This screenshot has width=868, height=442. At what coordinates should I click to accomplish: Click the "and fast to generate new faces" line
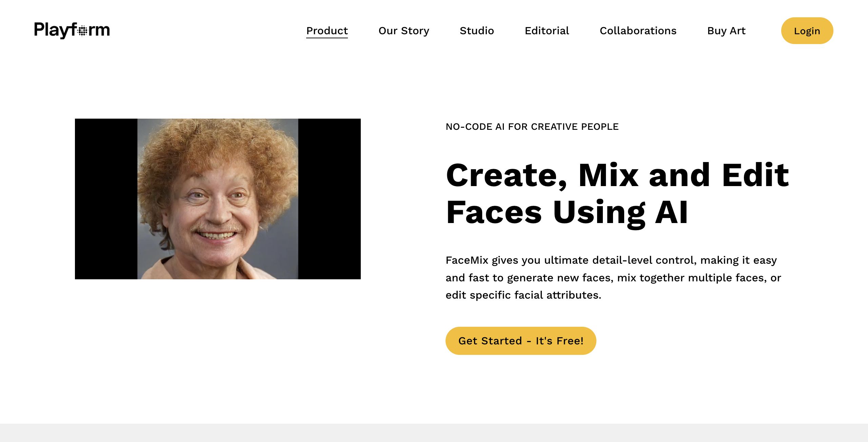click(529, 278)
